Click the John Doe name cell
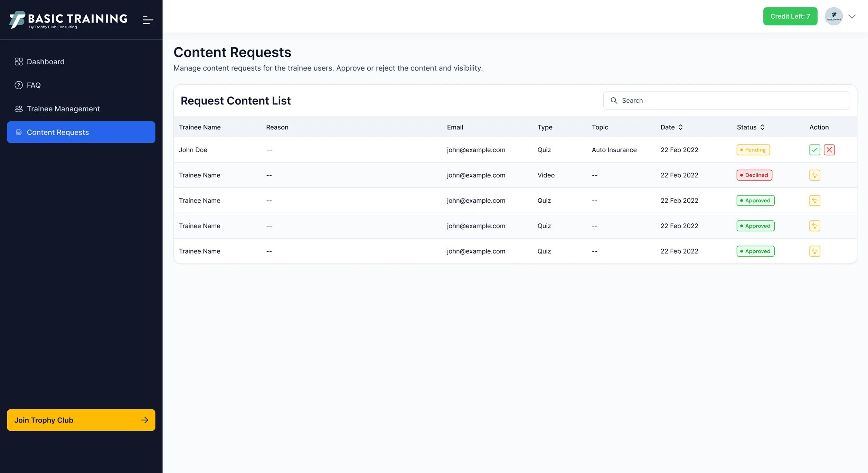 pos(193,150)
